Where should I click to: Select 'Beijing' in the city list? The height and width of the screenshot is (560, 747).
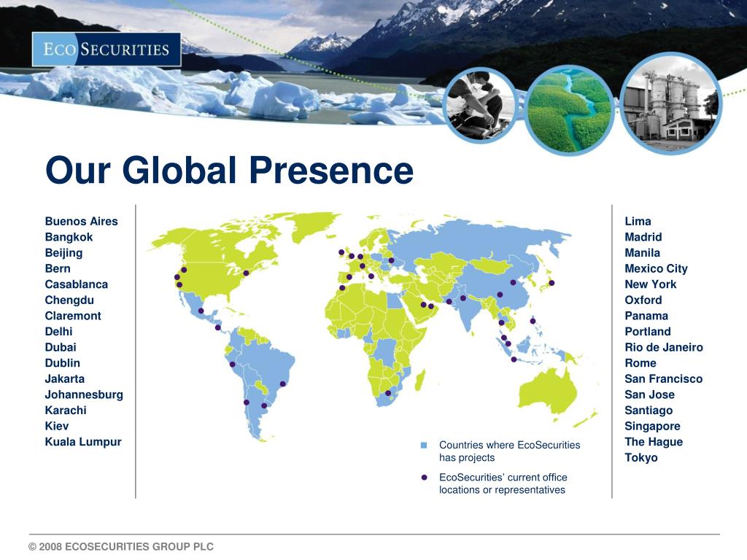pos(63,253)
